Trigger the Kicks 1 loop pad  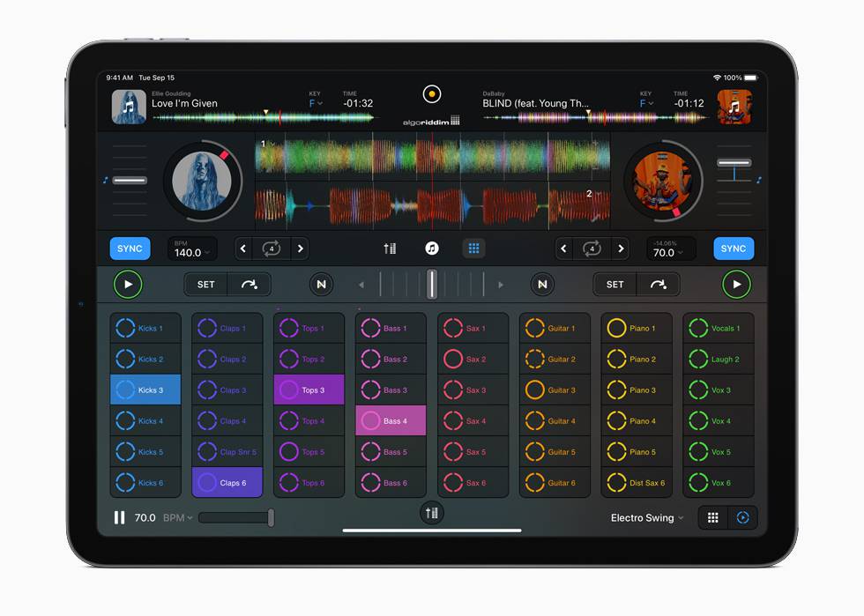coord(145,328)
